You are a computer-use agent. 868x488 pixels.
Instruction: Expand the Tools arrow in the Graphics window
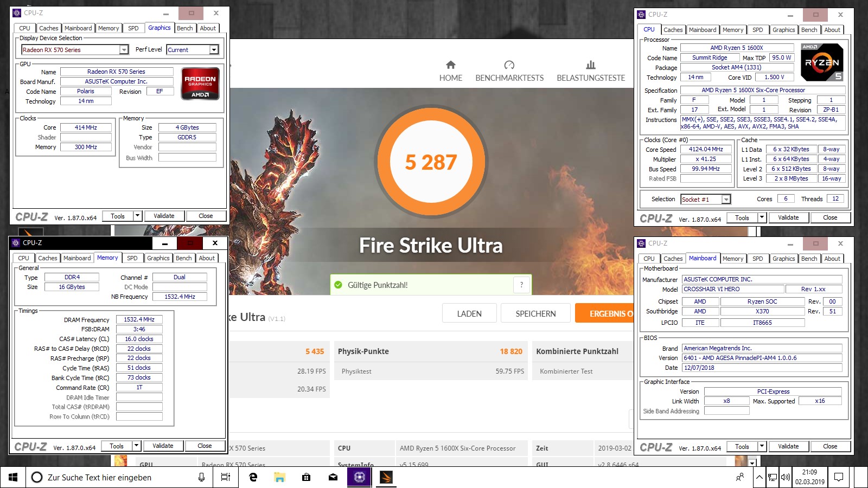coord(137,216)
